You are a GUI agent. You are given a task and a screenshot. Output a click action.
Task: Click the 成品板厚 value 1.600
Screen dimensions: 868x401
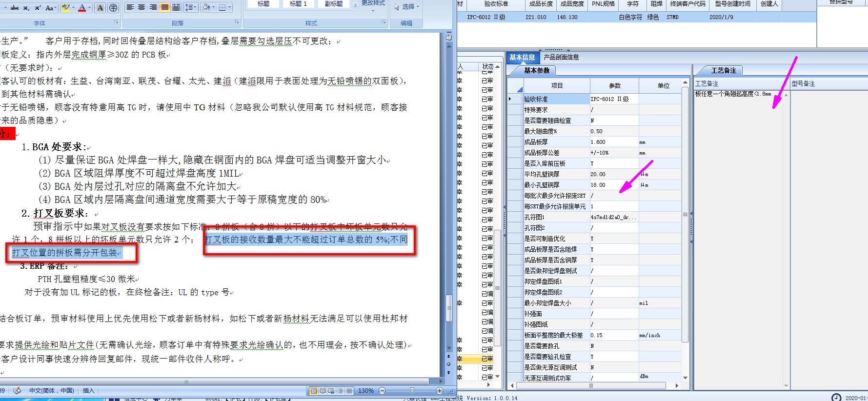614,142
